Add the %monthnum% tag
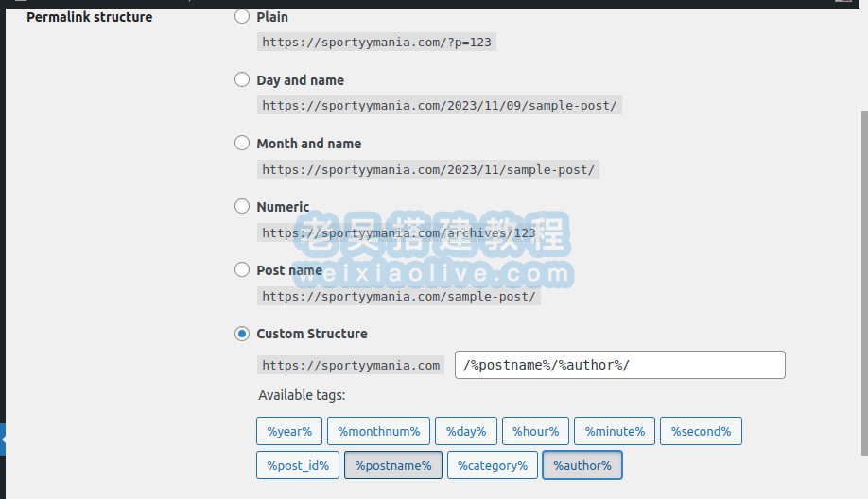This screenshot has height=499, width=868. pyautogui.click(x=378, y=431)
